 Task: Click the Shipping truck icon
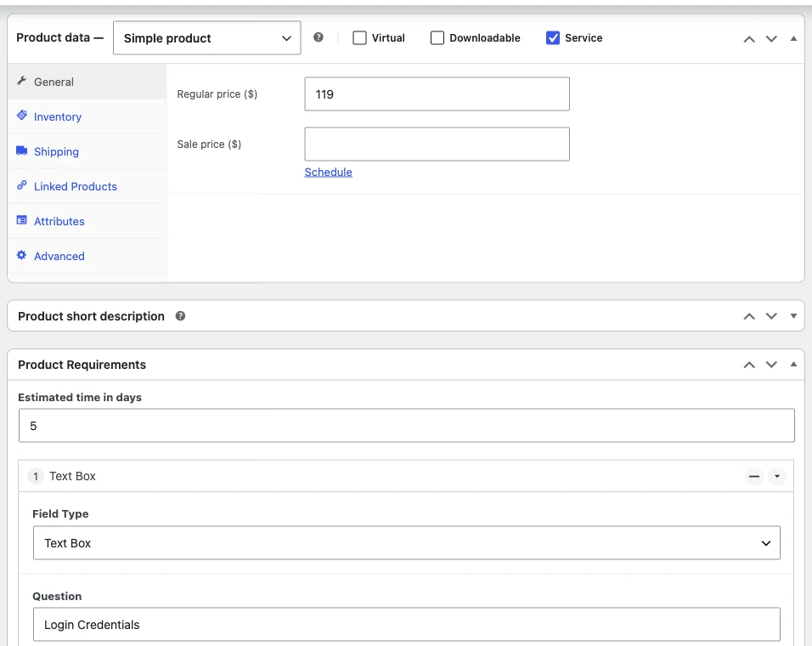pyautogui.click(x=22, y=150)
